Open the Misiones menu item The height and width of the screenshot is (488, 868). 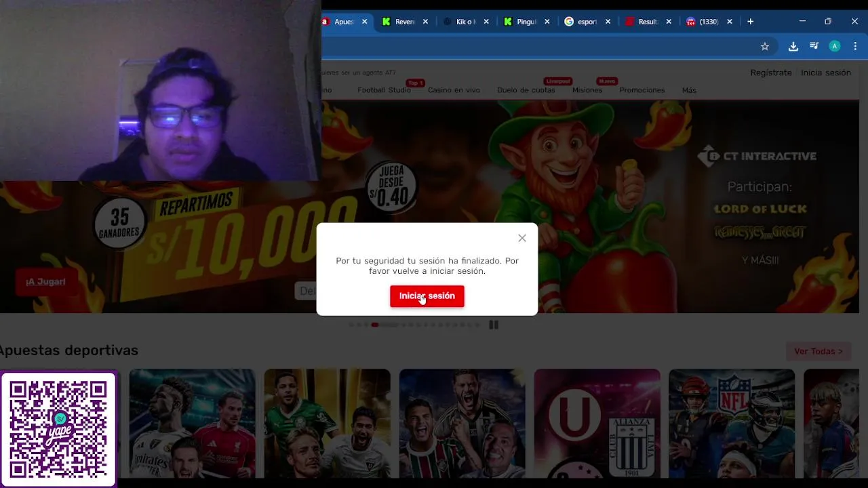[587, 90]
